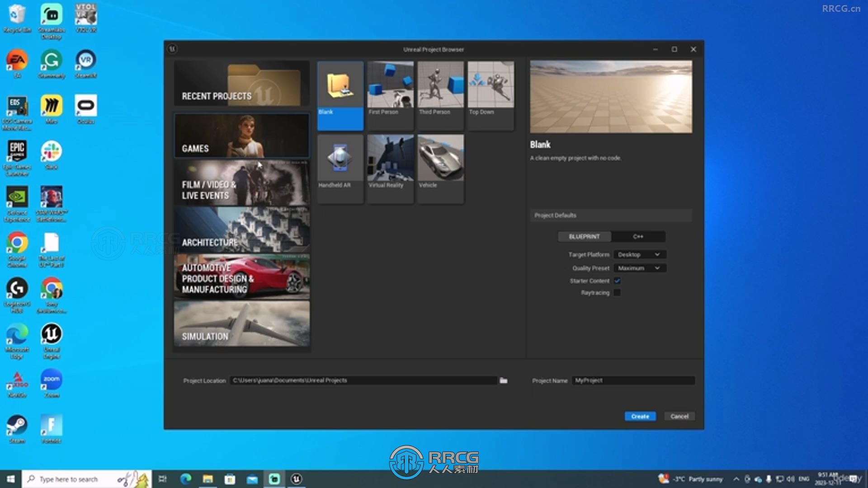Open the Fortnite desktop icon
The width and height of the screenshot is (868, 488).
click(x=52, y=429)
